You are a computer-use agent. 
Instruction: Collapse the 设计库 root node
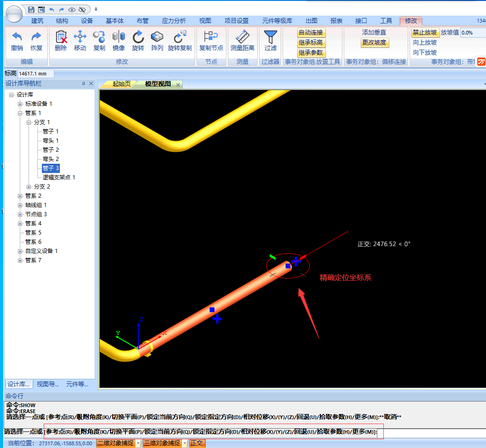pos(12,95)
